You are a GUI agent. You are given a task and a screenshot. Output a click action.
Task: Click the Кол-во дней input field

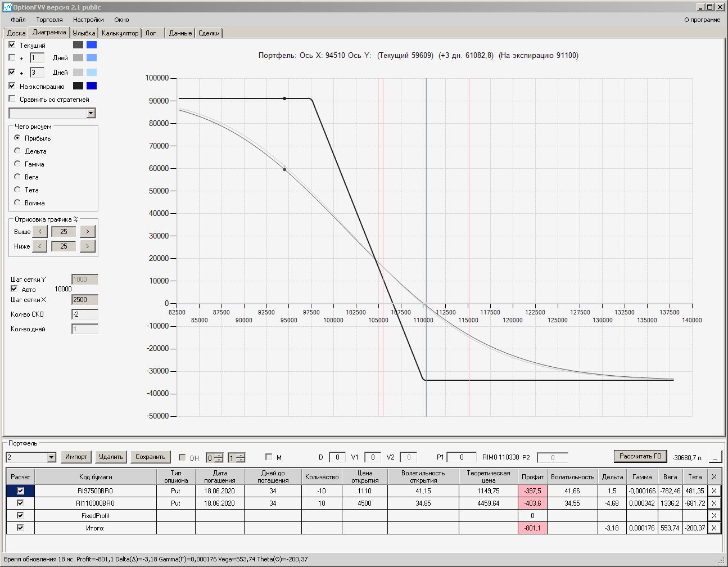click(x=85, y=329)
